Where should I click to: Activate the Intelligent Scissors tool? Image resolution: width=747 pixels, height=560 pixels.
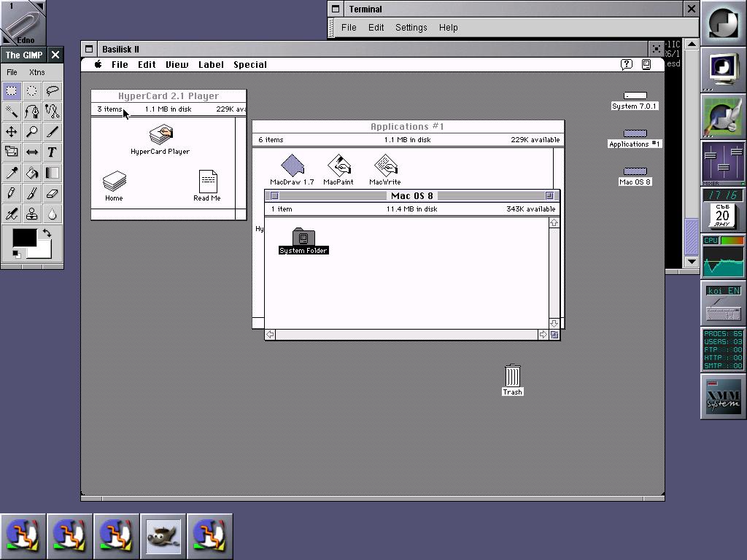53,111
